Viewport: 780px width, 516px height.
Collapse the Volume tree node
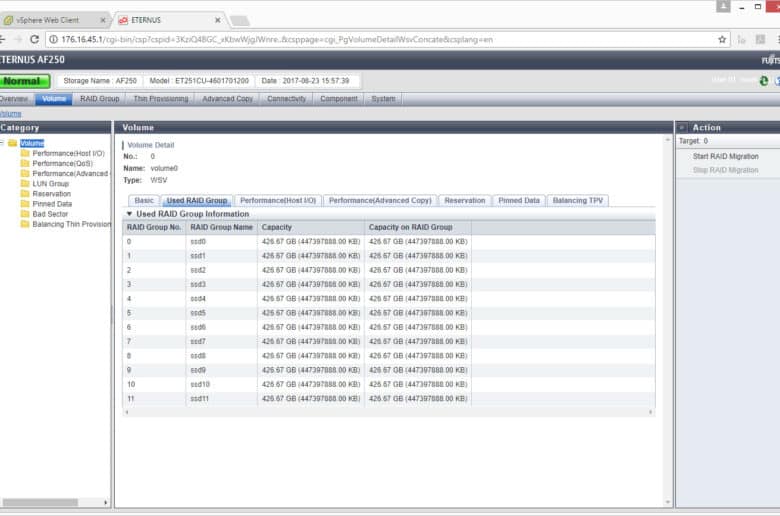point(2,143)
